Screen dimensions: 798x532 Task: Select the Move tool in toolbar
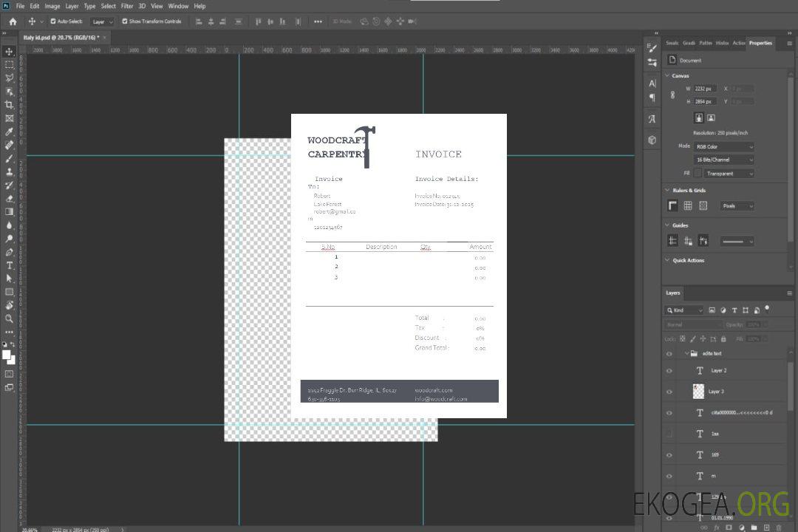point(9,52)
